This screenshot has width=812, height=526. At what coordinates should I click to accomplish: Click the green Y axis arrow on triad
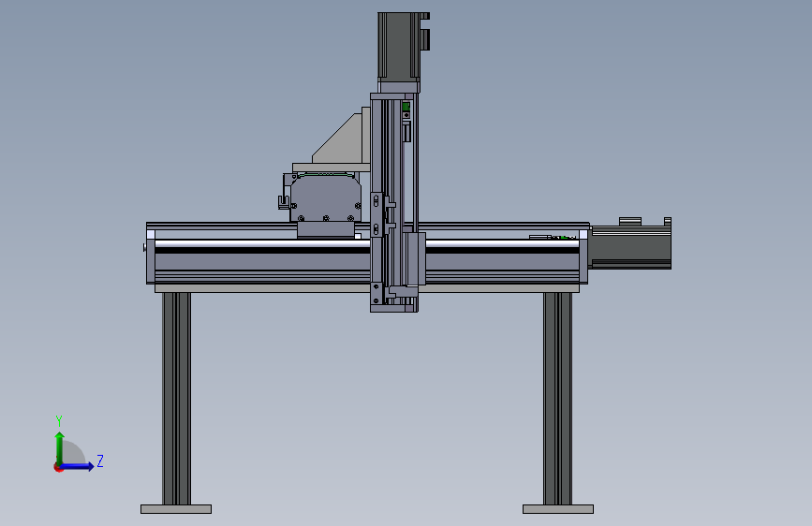[x=60, y=447]
